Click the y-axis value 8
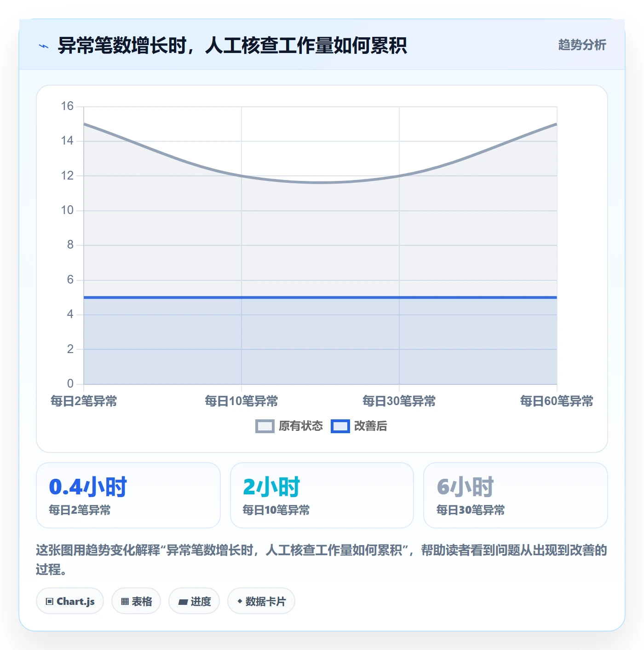The image size is (644, 650). (x=70, y=245)
